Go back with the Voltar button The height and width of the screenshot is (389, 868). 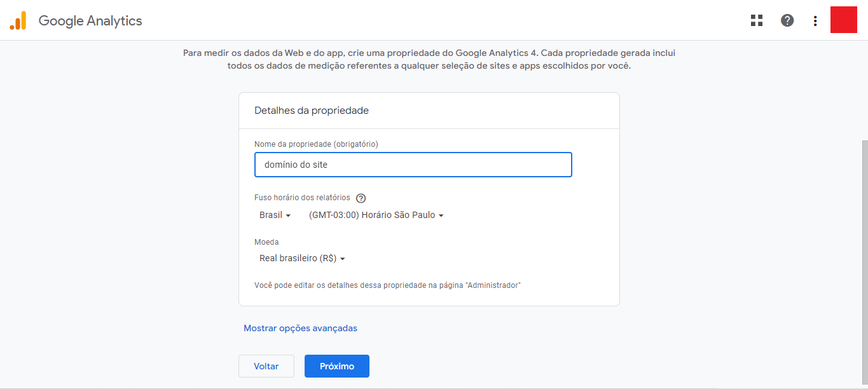pyautogui.click(x=266, y=366)
